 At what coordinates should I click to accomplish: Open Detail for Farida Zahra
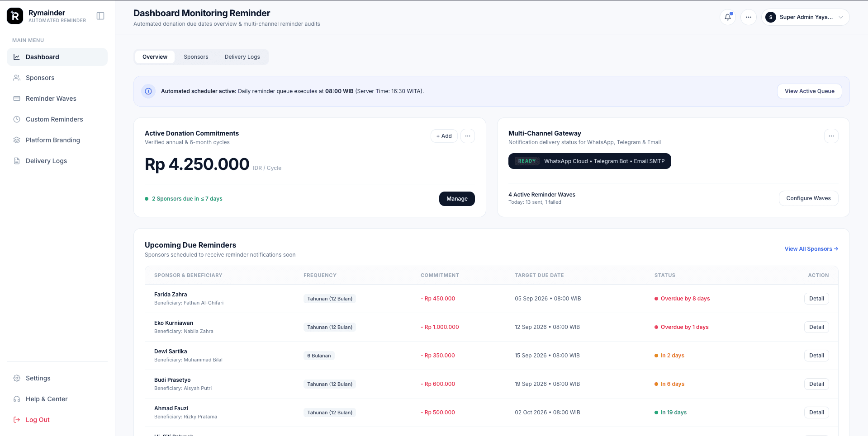[816, 299]
